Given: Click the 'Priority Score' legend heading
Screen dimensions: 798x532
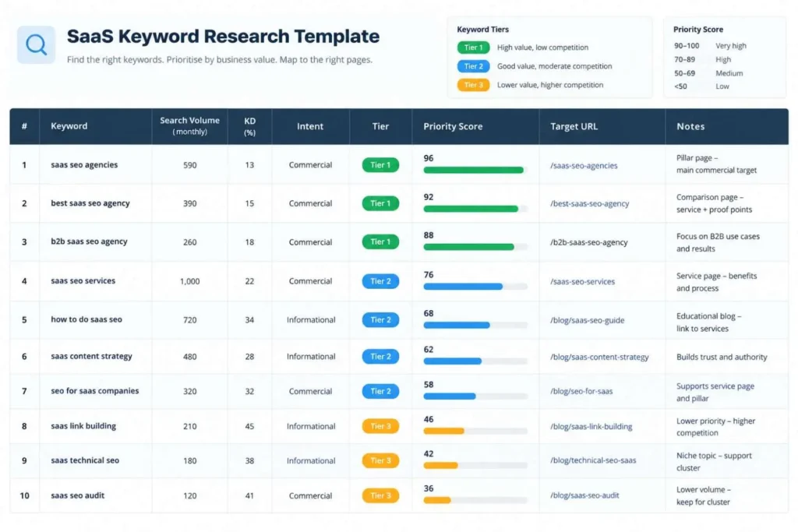Looking at the screenshot, I should coord(697,30).
